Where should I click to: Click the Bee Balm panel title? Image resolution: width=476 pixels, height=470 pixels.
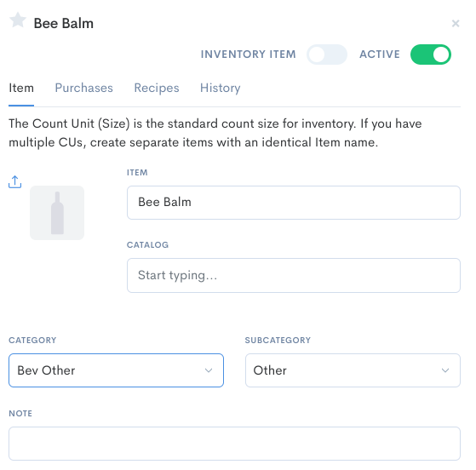tap(64, 23)
